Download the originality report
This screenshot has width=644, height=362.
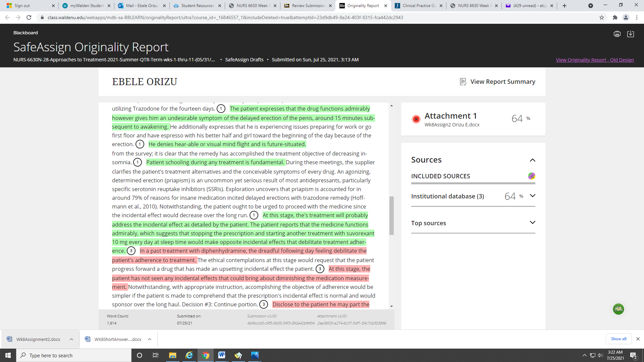(631, 34)
